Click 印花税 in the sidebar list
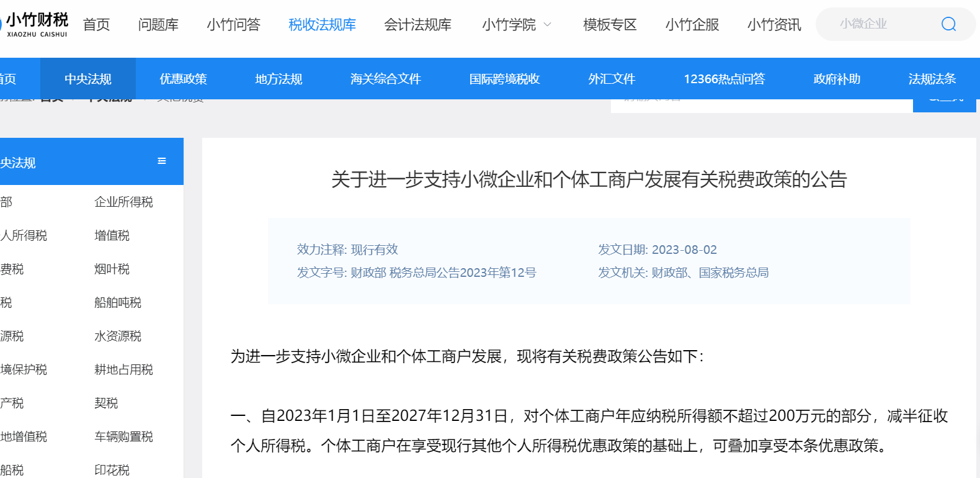Screen dimensions: 980x478 click(x=112, y=470)
